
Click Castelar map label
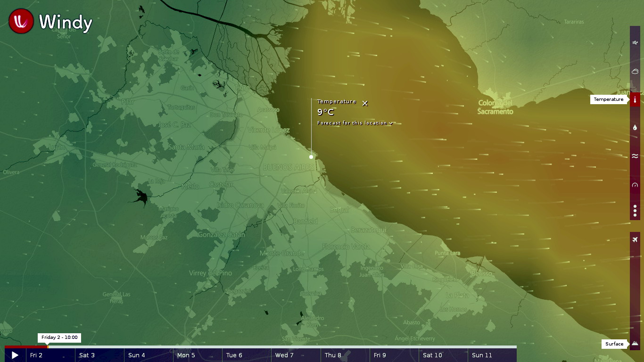[x=222, y=185]
